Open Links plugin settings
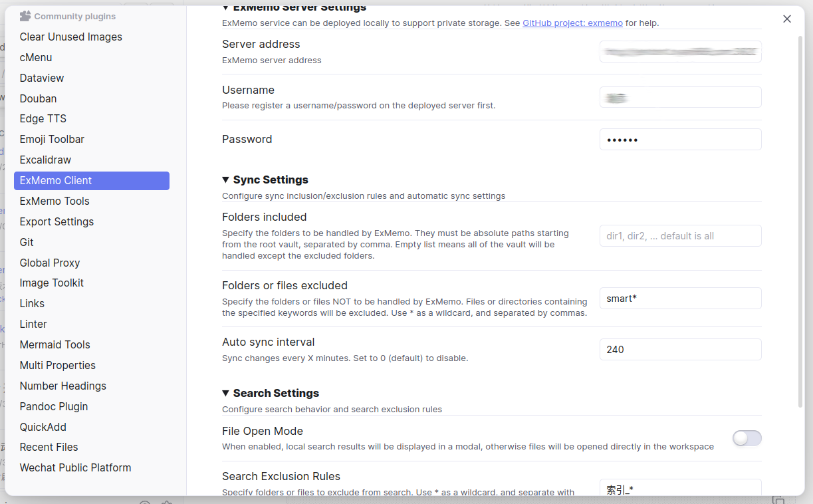 tap(92, 303)
